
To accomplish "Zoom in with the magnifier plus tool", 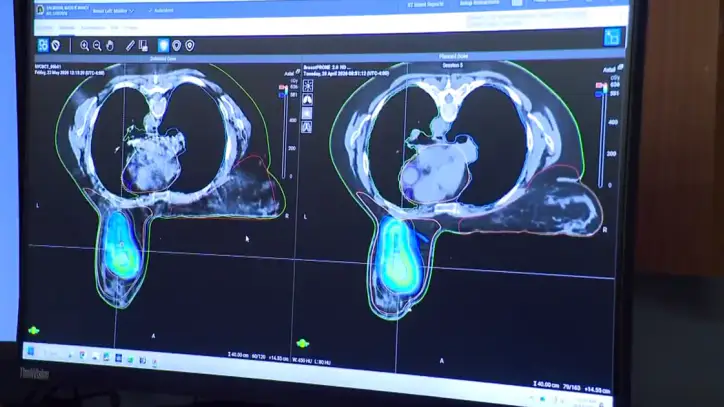I will [84, 45].
